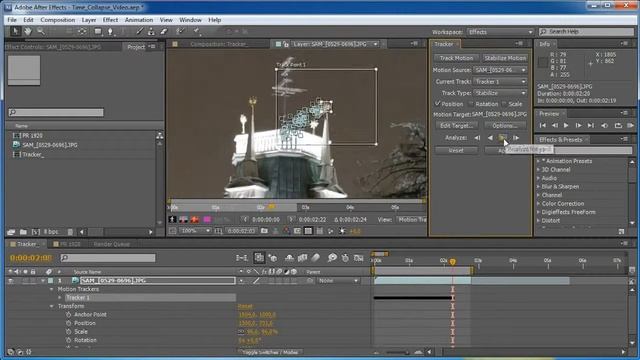The width and height of the screenshot is (640, 360).
Task: Click Analyze forward button in Tracker
Action: coord(502,138)
